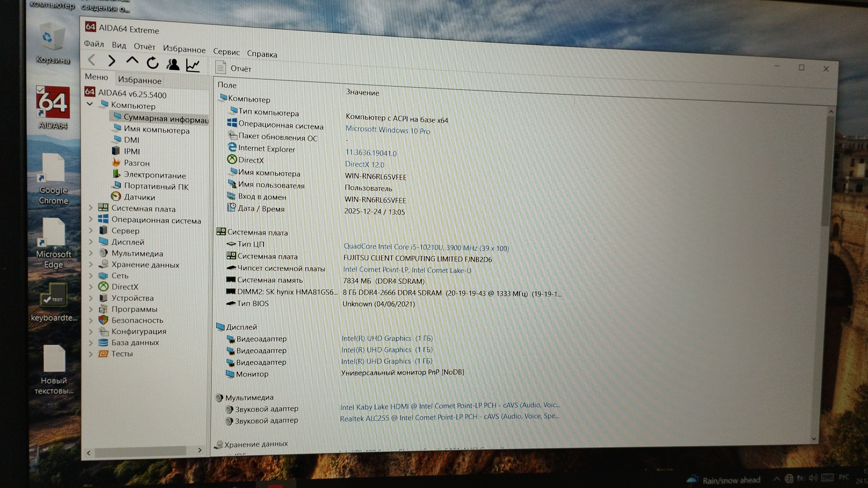
Task: Expand the Хранение данных tree node
Action: pos(90,264)
